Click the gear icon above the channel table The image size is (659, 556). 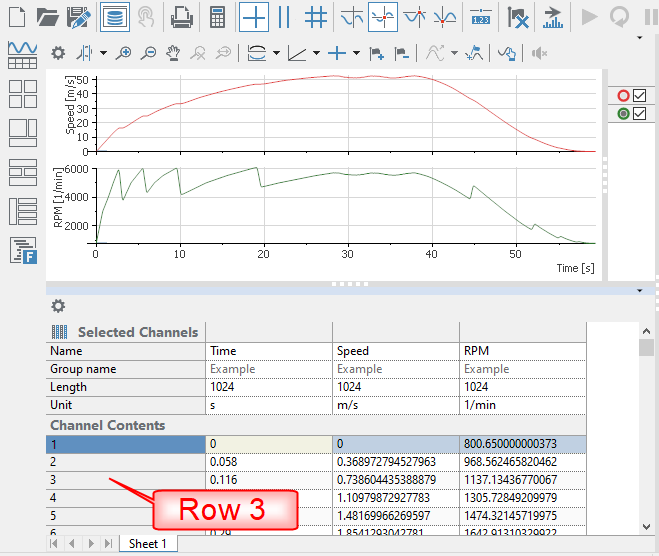(x=58, y=306)
